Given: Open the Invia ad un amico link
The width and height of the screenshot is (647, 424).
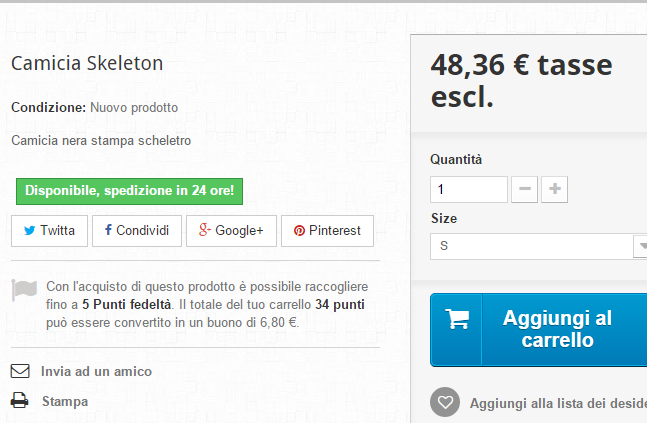Looking at the screenshot, I should (x=96, y=371).
